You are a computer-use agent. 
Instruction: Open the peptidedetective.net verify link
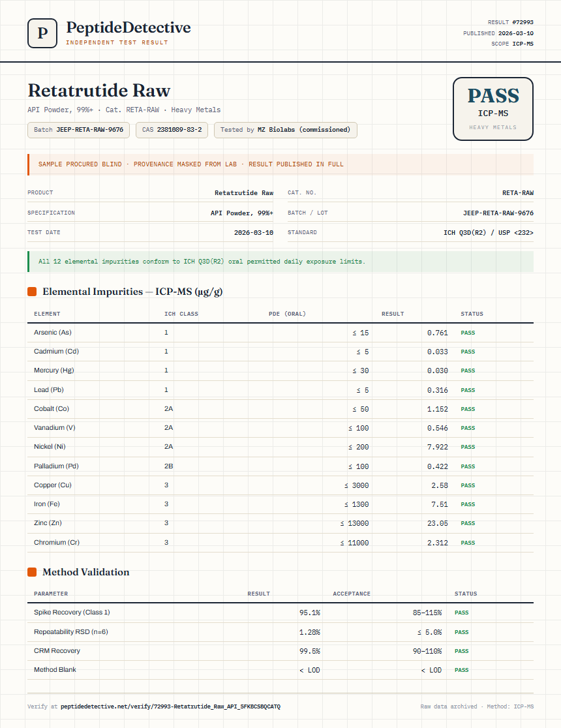pos(170,706)
